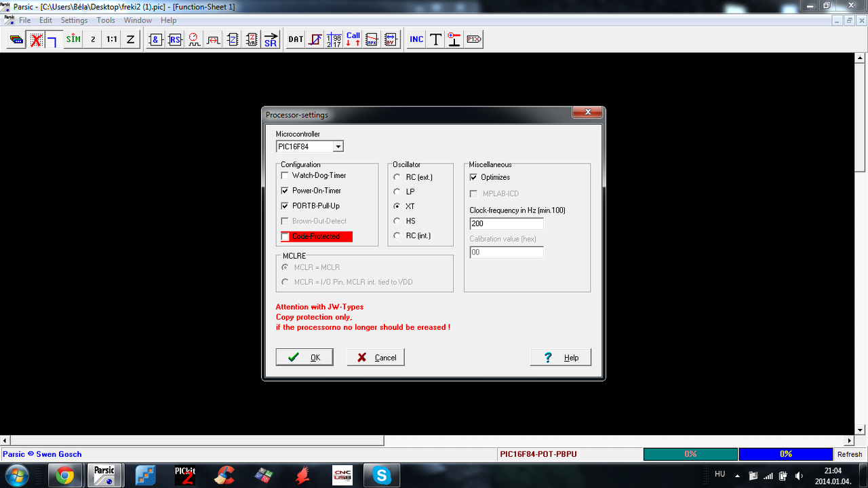Click the pin connector tool icon
The width and height of the screenshot is (868, 488).
(x=454, y=39)
